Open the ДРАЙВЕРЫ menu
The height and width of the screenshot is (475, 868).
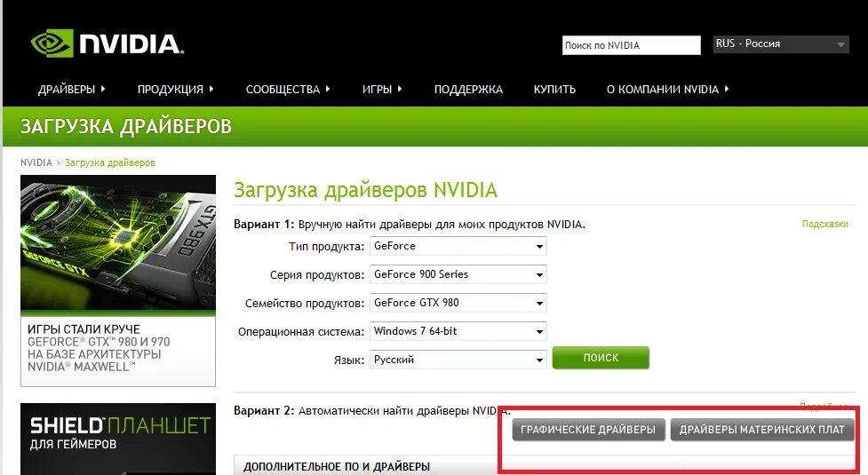click(67, 90)
